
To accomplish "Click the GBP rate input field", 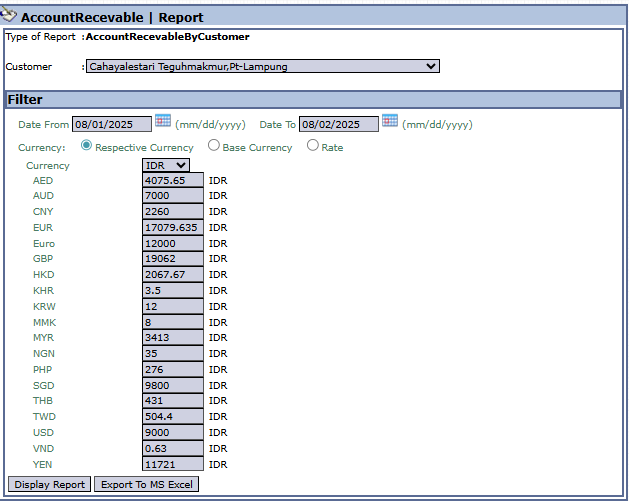I will pyautogui.click(x=173, y=259).
